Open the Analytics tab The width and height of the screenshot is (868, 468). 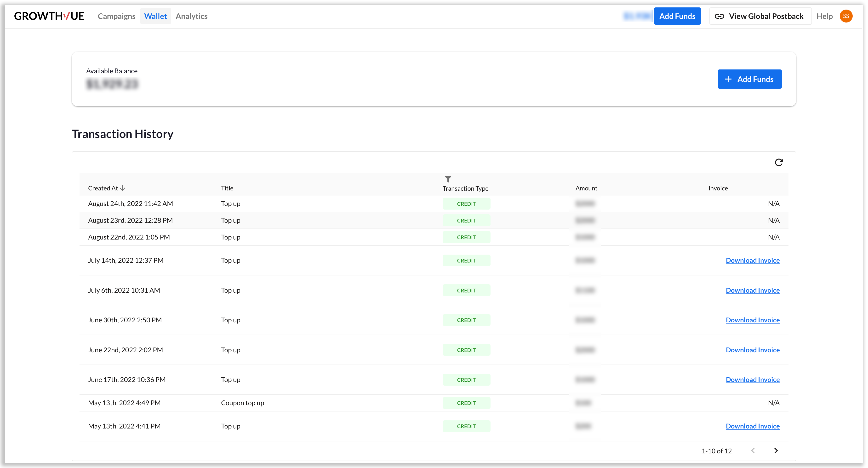[x=191, y=16]
